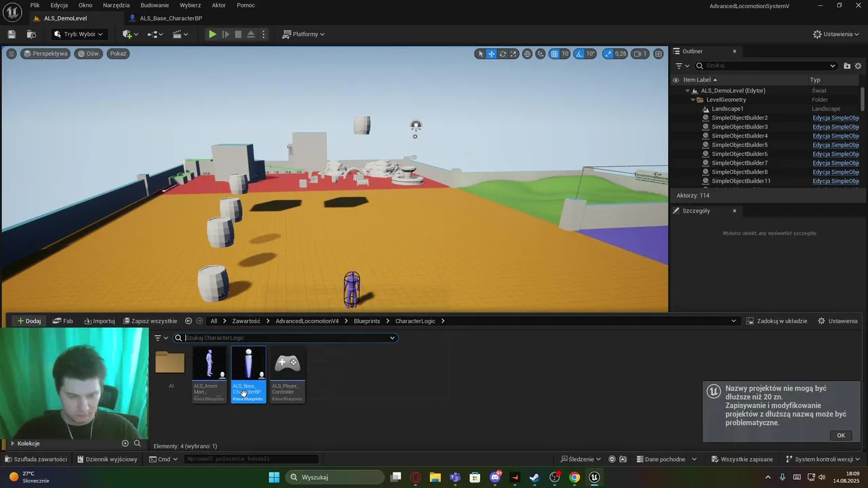Open the Plik menu
The width and height of the screenshot is (868, 488).
point(35,5)
